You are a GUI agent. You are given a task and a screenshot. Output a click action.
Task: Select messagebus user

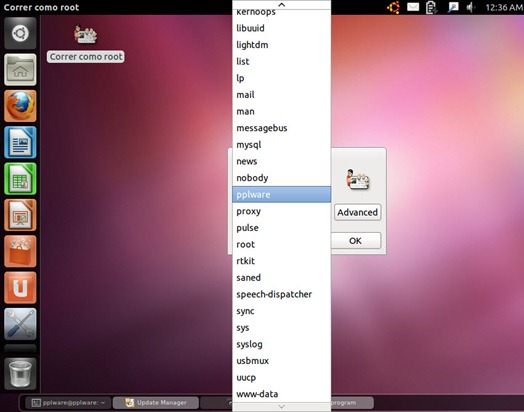click(282, 128)
